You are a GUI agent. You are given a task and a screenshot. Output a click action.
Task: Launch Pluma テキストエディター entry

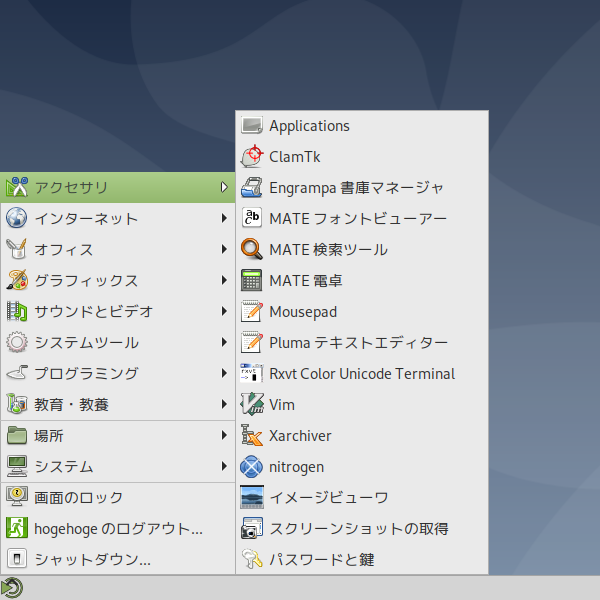(362, 342)
